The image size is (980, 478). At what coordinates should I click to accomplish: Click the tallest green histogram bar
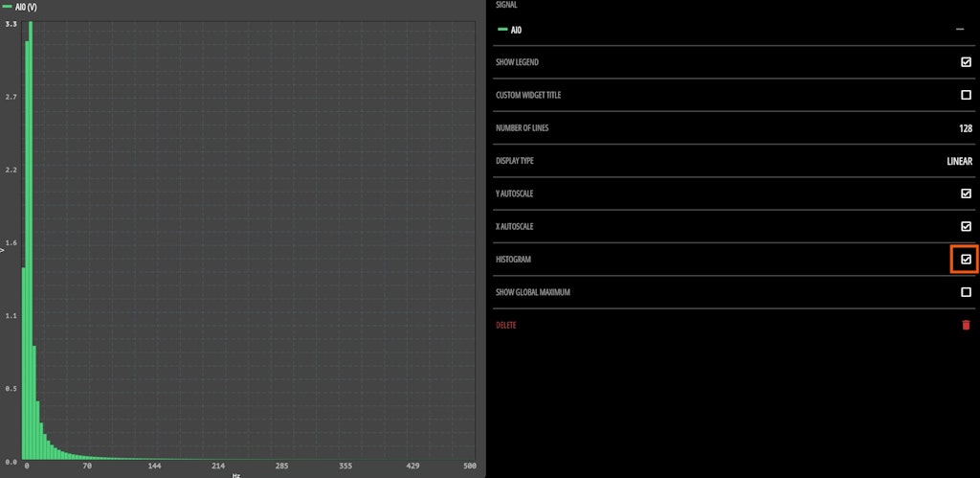pyautogui.click(x=31, y=240)
